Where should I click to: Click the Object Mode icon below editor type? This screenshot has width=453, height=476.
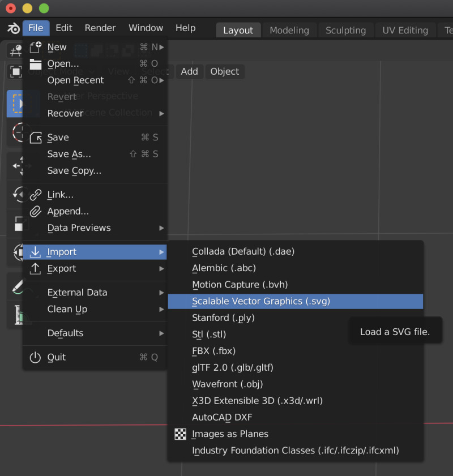[16, 72]
